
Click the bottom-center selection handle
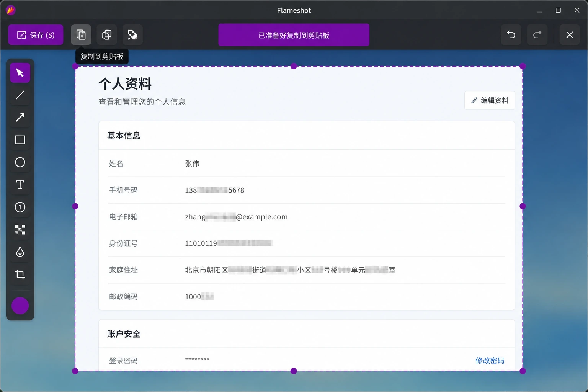294,371
